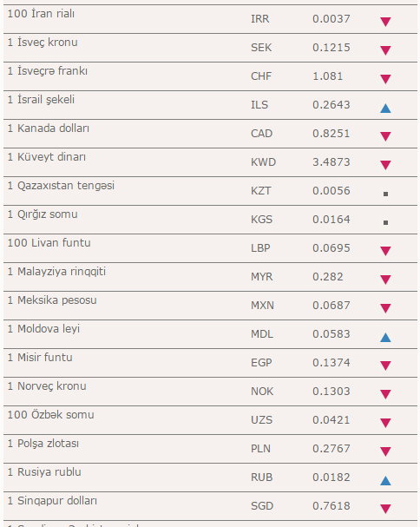Viewport: 420px width, 527px height.
Task: Click the red down arrow beside IRR
Action: [385, 22]
